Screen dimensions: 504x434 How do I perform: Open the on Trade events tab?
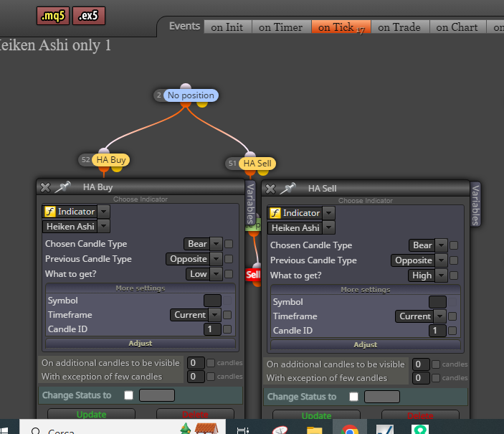tap(399, 27)
